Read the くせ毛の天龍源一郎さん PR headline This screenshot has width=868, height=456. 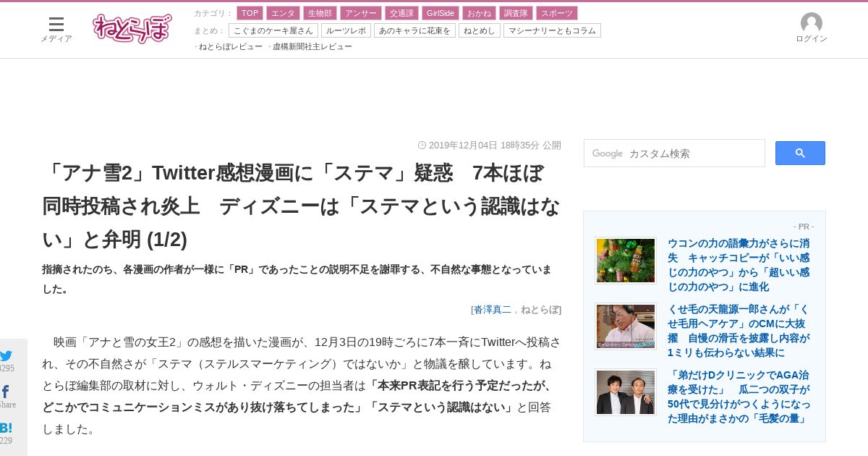tap(739, 331)
